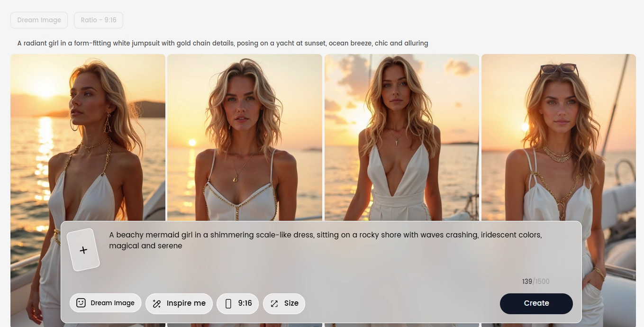The image size is (644, 327).
Task: Click the phone icon next to 9:16
Action: pyautogui.click(x=228, y=303)
